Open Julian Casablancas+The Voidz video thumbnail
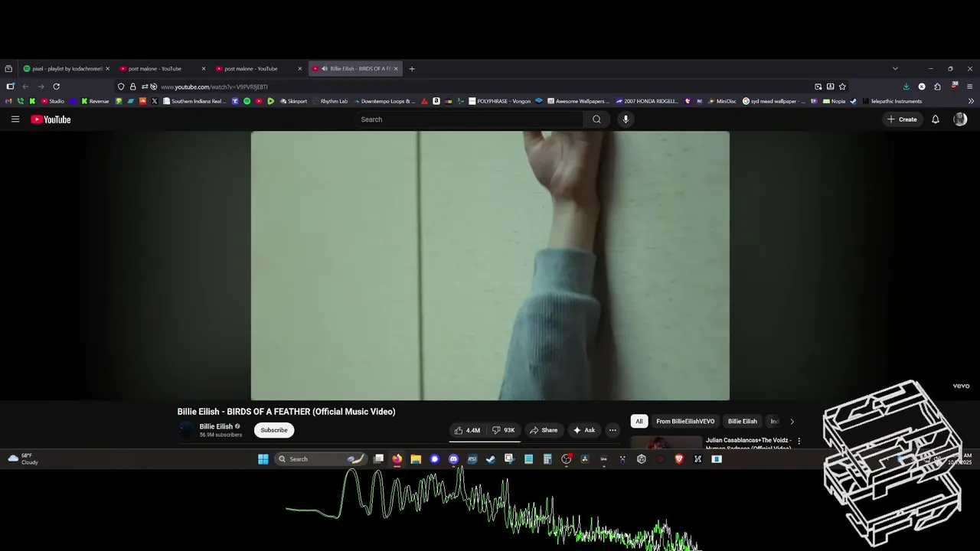 click(x=666, y=442)
